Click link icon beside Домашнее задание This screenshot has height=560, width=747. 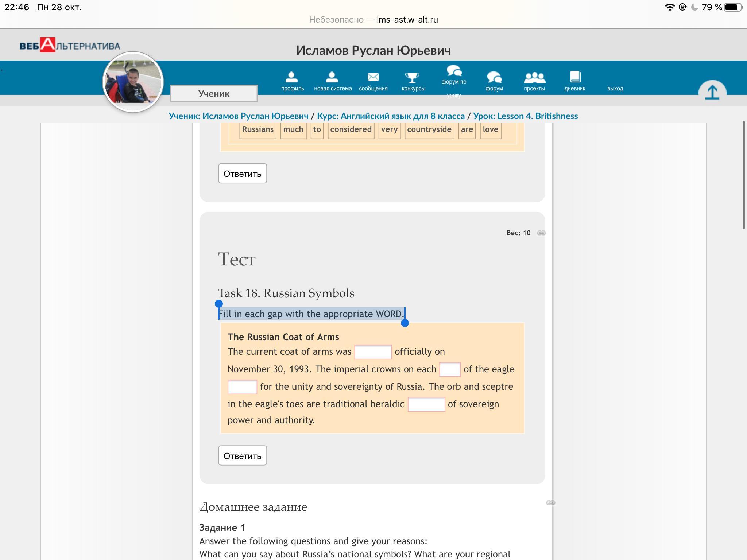550,503
